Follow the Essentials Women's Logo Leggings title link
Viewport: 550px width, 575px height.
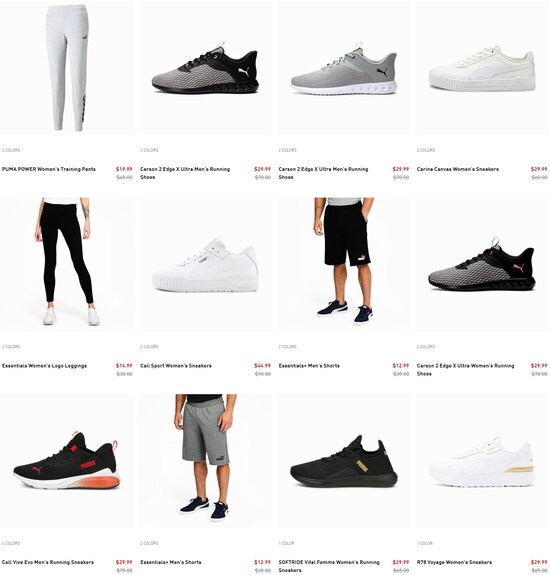(x=44, y=366)
